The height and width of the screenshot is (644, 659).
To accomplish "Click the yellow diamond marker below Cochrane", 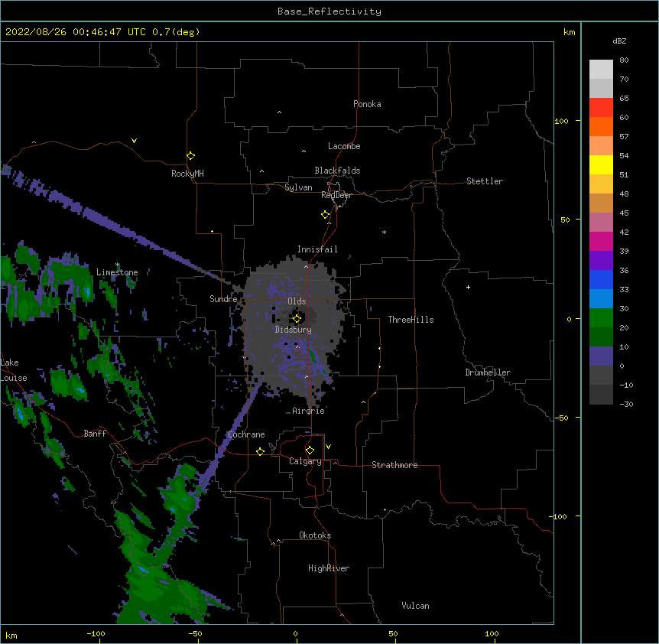I will point(260,451).
